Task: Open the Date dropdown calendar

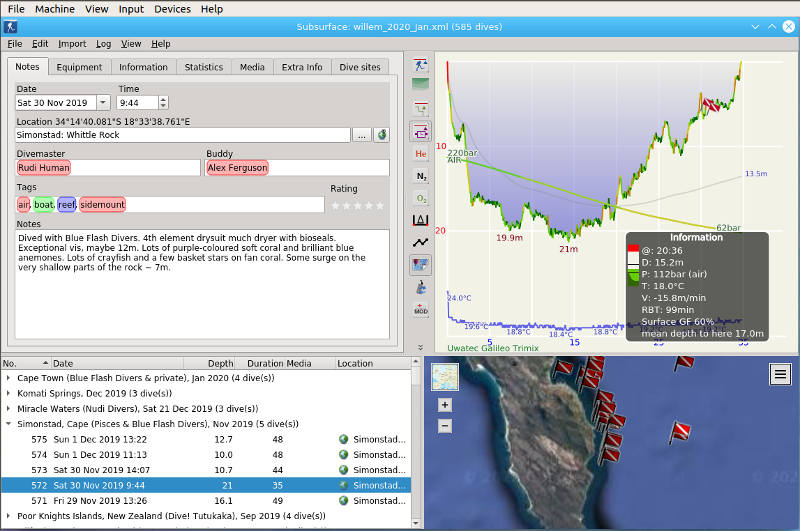Action: coord(104,103)
